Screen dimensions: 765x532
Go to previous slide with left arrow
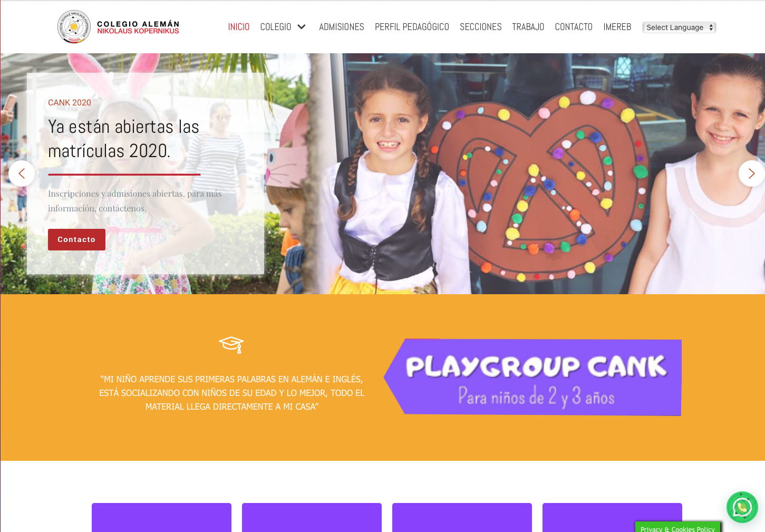[x=22, y=173]
